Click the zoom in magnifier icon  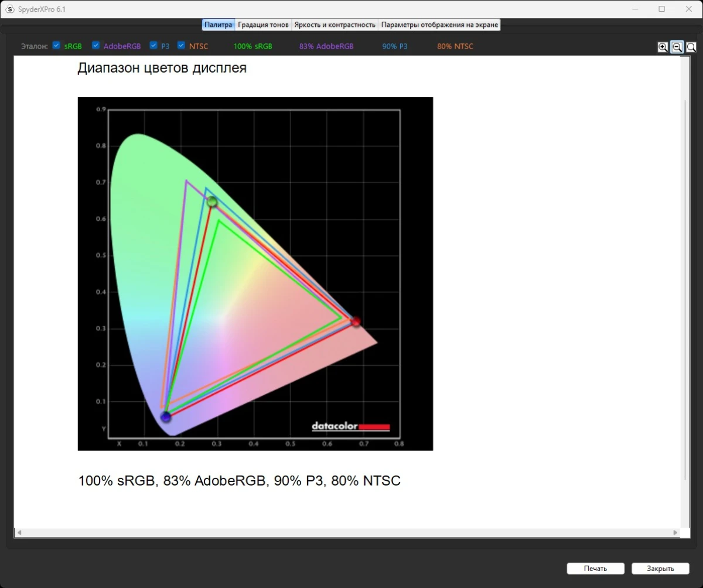[663, 47]
